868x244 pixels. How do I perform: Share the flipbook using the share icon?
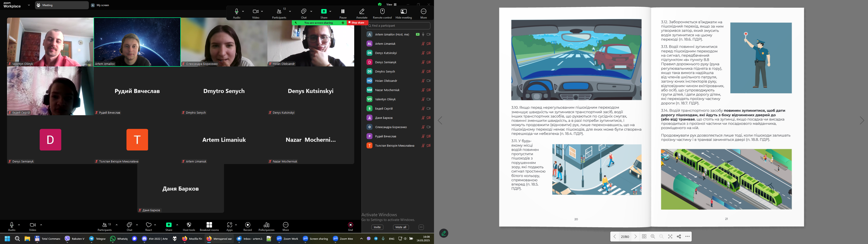pos(679,237)
